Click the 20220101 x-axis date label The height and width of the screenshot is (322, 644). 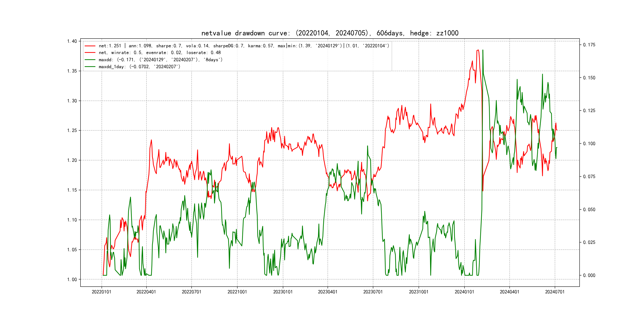(x=102, y=292)
